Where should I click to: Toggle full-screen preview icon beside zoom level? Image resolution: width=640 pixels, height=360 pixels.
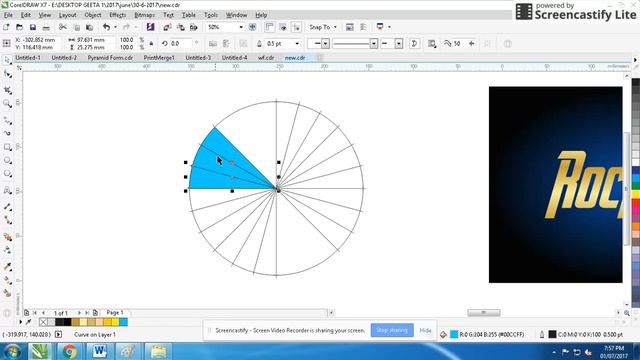click(x=252, y=27)
